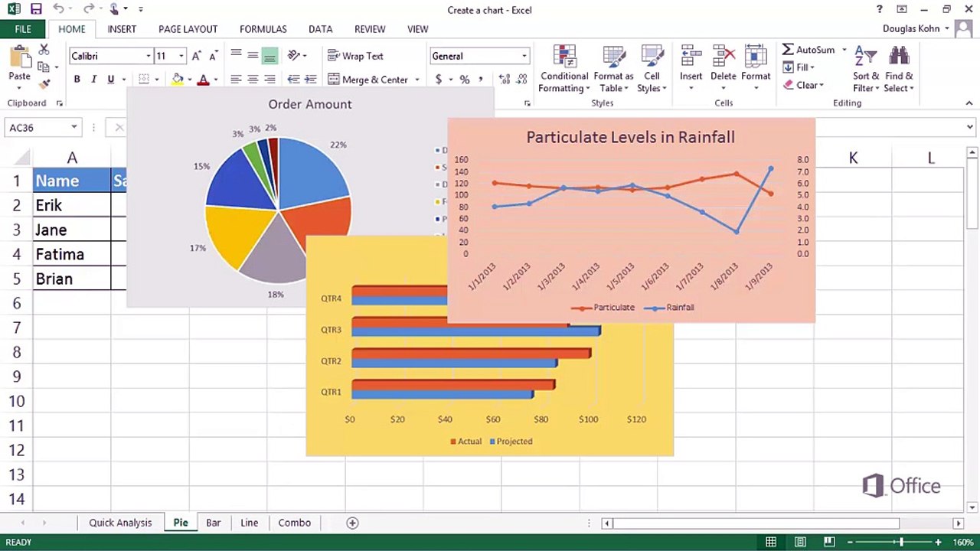
Task: Open the INSERT ribbon tab
Action: 122,29
